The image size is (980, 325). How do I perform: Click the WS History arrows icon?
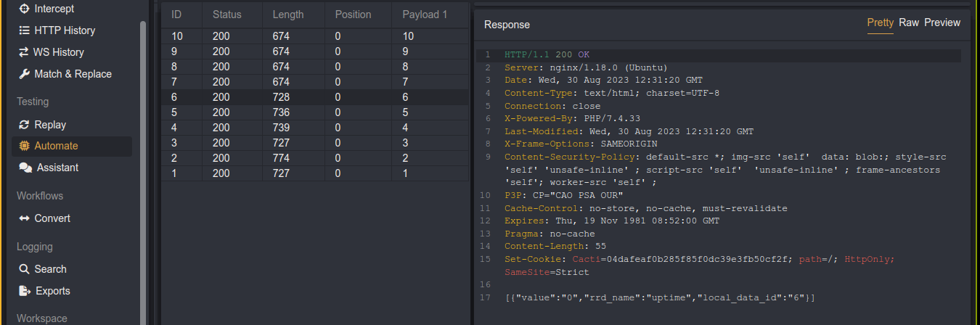(x=24, y=52)
